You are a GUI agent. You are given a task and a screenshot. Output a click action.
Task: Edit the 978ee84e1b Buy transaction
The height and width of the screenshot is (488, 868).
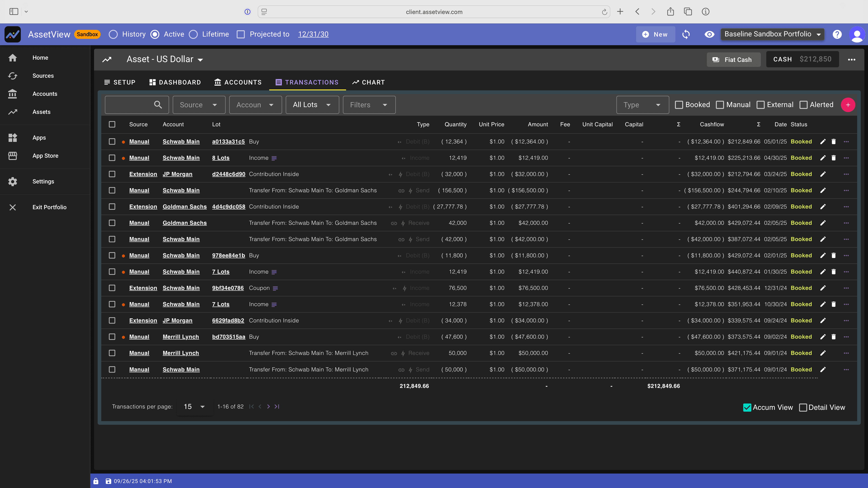coord(823,255)
